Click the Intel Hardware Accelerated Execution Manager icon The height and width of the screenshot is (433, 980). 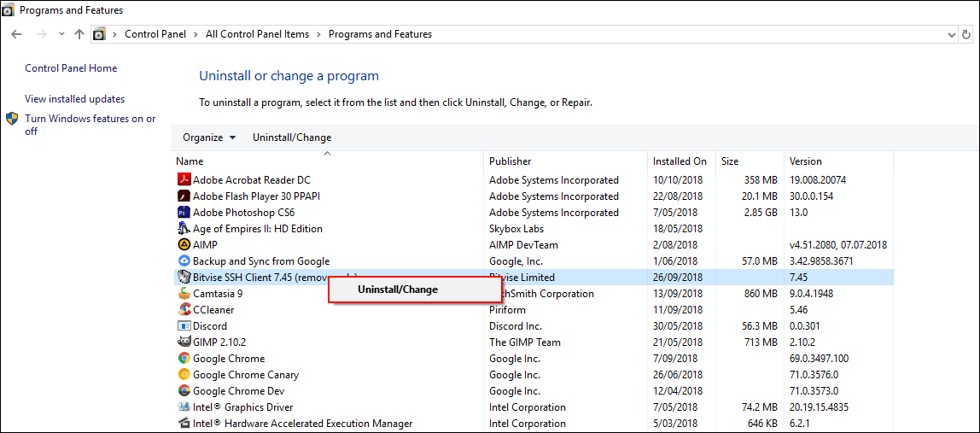184,424
